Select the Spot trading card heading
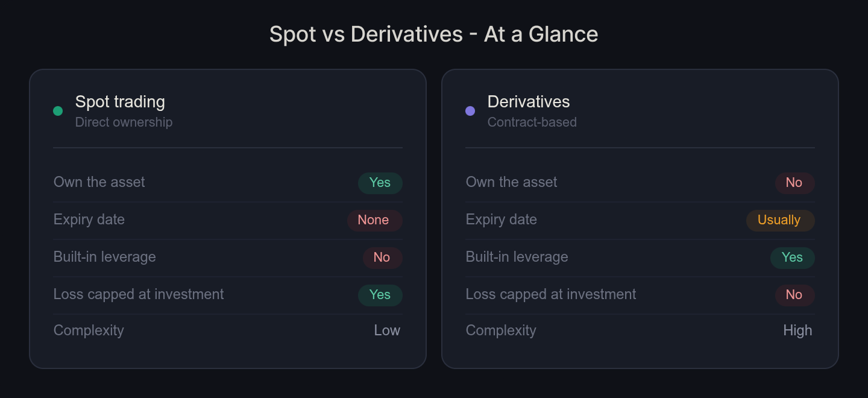Viewport: 868px width, 398px height. tap(120, 102)
